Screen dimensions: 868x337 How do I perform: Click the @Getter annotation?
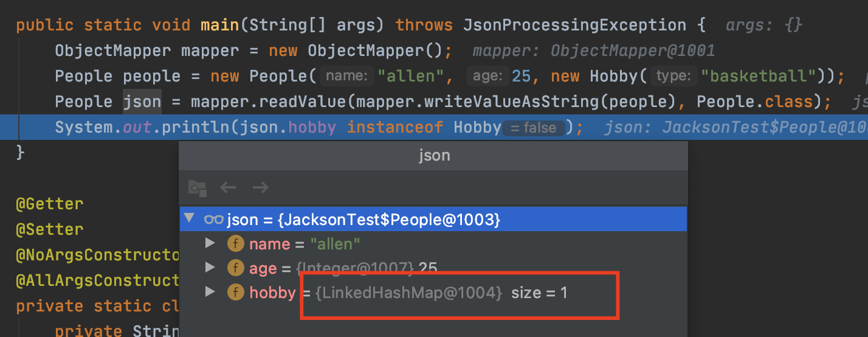[x=49, y=204]
